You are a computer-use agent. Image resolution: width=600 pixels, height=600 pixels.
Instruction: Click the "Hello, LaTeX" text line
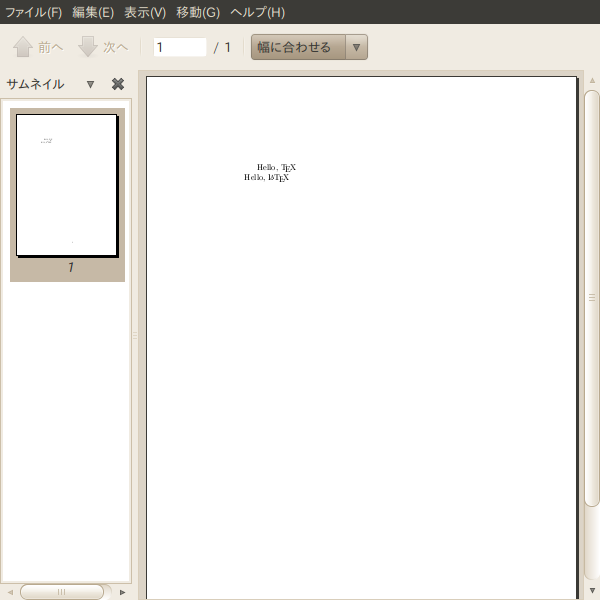267,178
